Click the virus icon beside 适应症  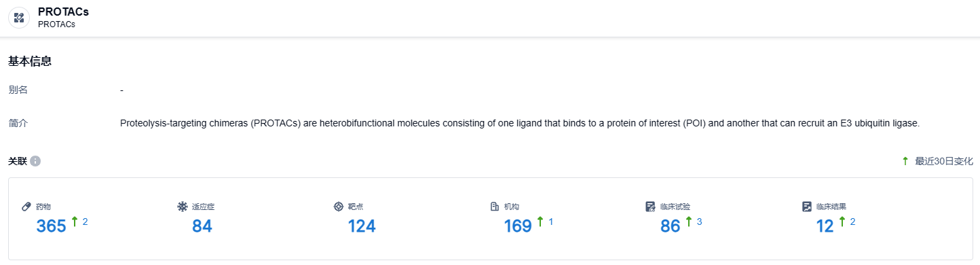tap(182, 207)
